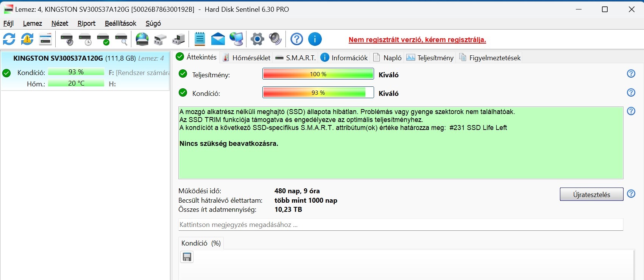
Task: Click the sidebar Kondíció 93 % green bar
Action: pyautogui.click(x=76, y=72)
